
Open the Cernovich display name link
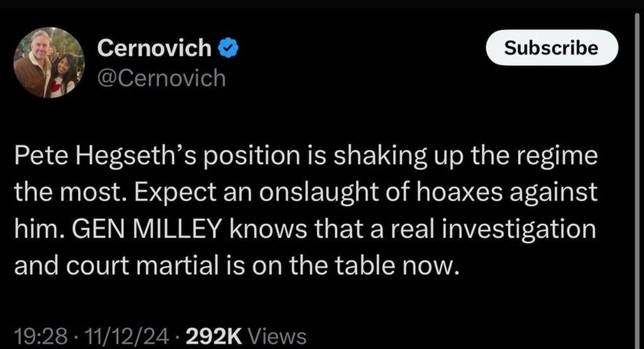[155, 48]
